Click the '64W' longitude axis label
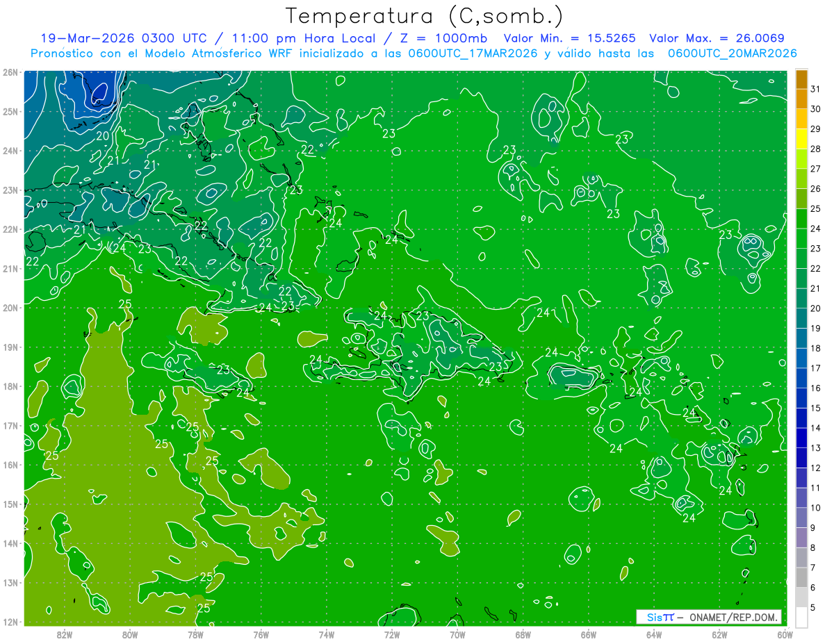 [654, 634]
